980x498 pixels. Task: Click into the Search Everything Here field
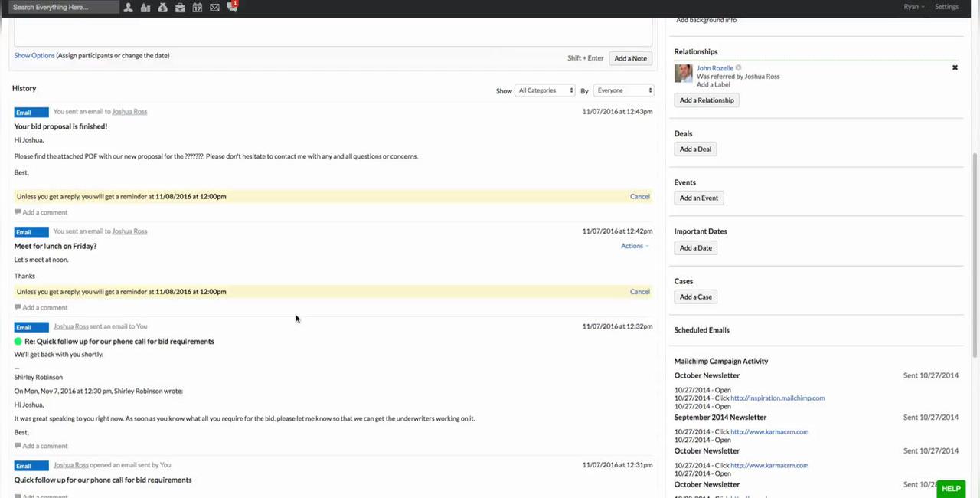65,7
